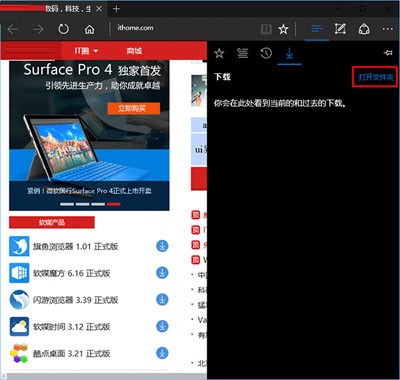Go to the browser home page
The image size is (400, 380).
pyautogui.click(x=89, y=29)
